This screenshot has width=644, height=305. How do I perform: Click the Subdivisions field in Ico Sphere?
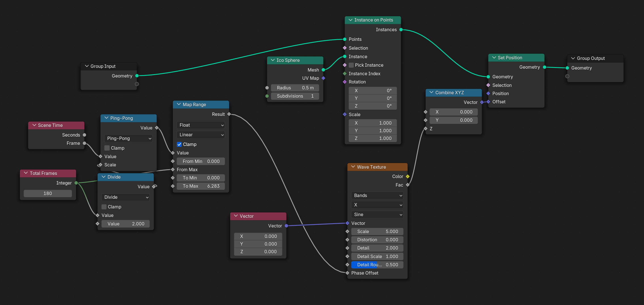click(x=295, y=96)
